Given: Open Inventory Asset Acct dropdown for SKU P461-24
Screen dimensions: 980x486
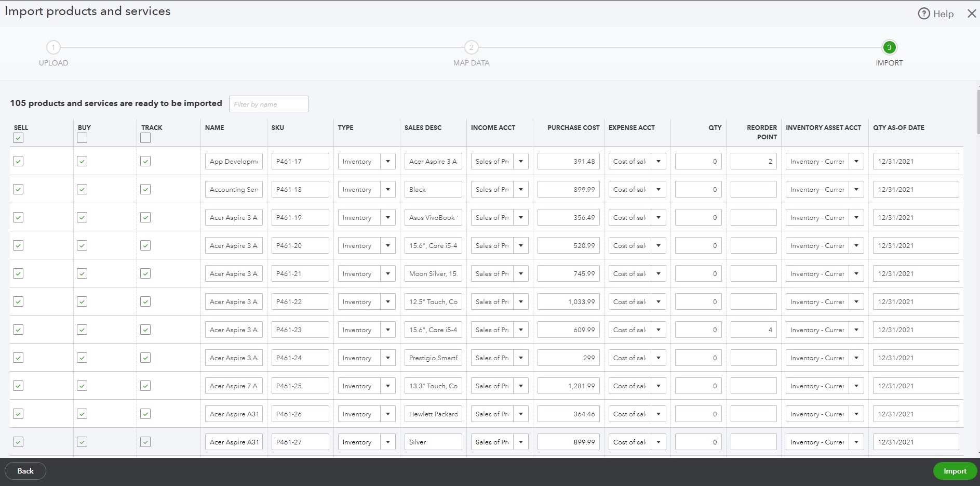Looking at the screenshot, I should click(x=856, y=358).
